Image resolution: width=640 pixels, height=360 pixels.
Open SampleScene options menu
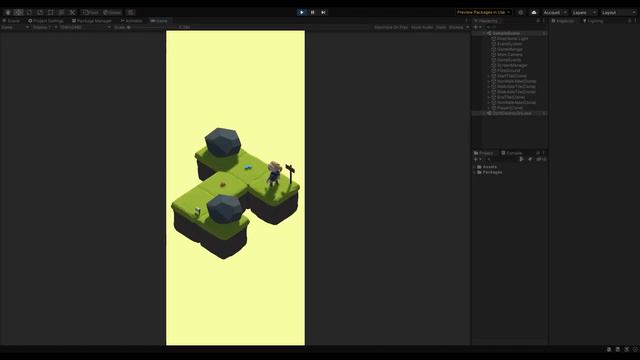[x=544, y=33]
